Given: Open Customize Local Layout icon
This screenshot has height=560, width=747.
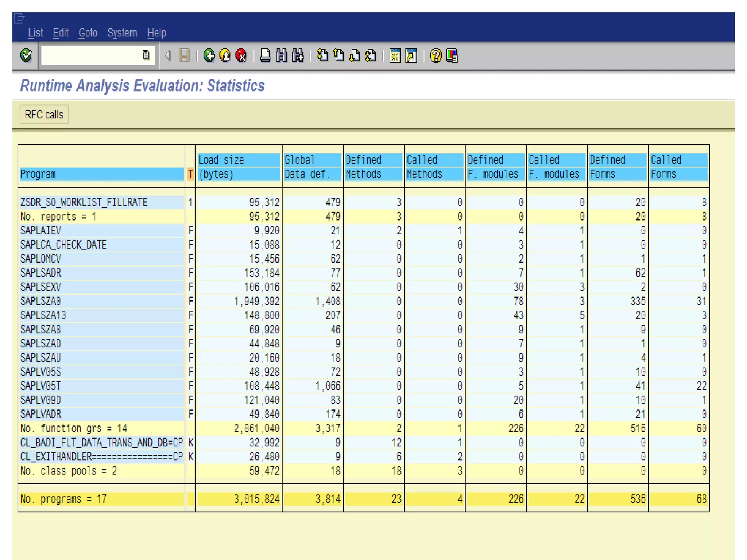Looking at the screenshot, I should click(x=452, y=56).
